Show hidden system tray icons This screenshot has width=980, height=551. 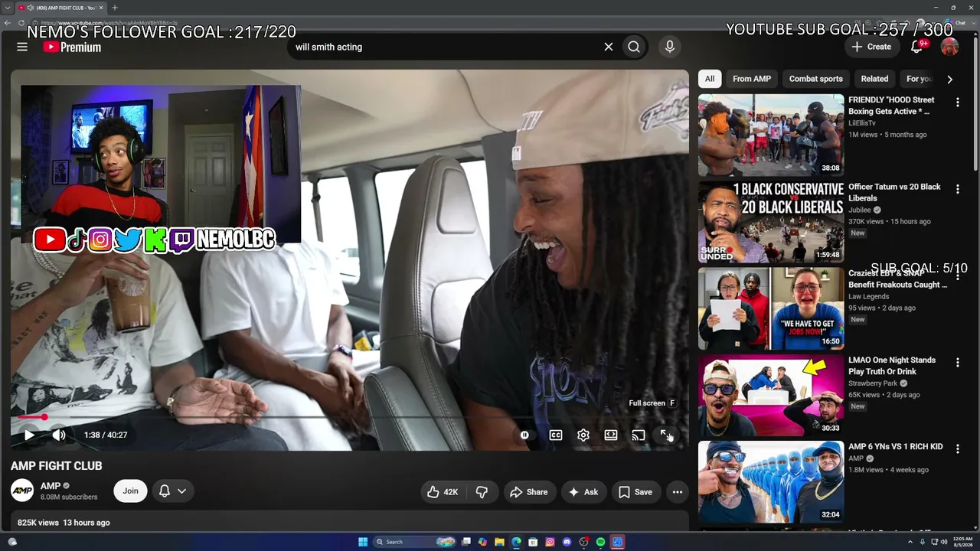(x=911, y=542)
